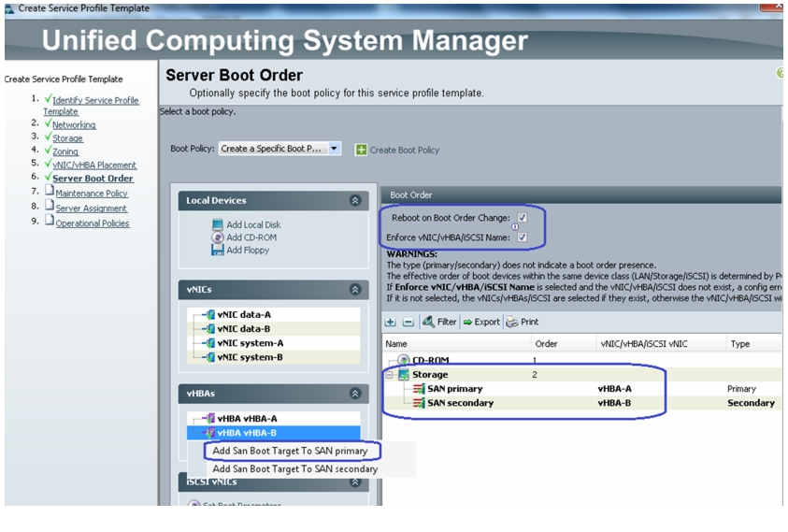Click the plus expand-all icon in boot order toolbar
Viewport: 788px width, 532px height.
tap(391, 322)
